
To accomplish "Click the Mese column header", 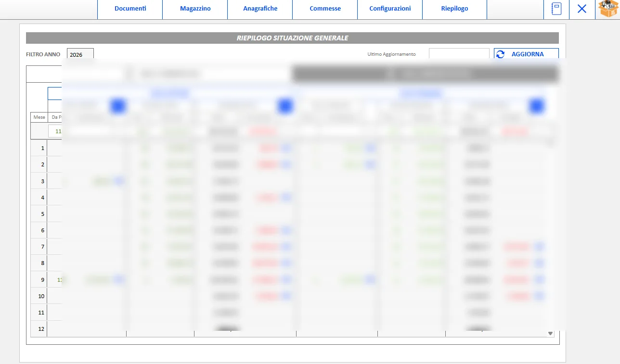I will click(39, 117).
